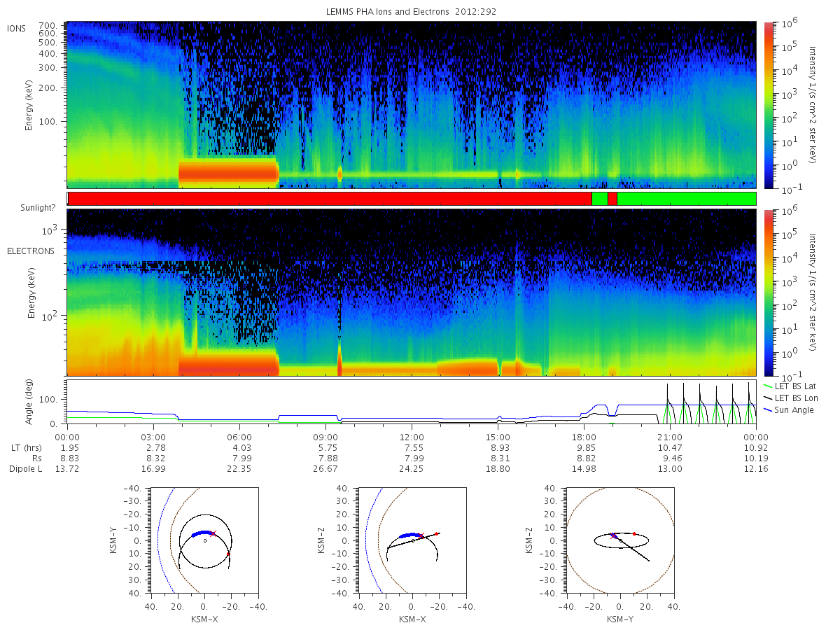Screen dimensions: 840x630
Task: Click the long red segment of Sunlight bar
Action: click(330, 199)
